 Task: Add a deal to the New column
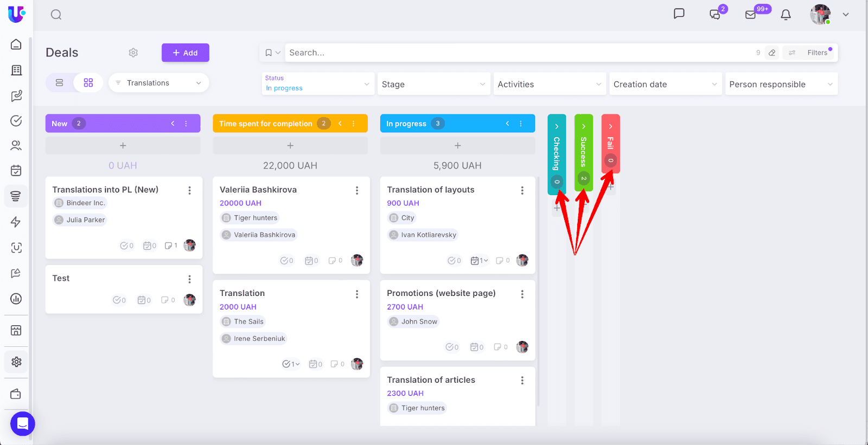[123, 145]
